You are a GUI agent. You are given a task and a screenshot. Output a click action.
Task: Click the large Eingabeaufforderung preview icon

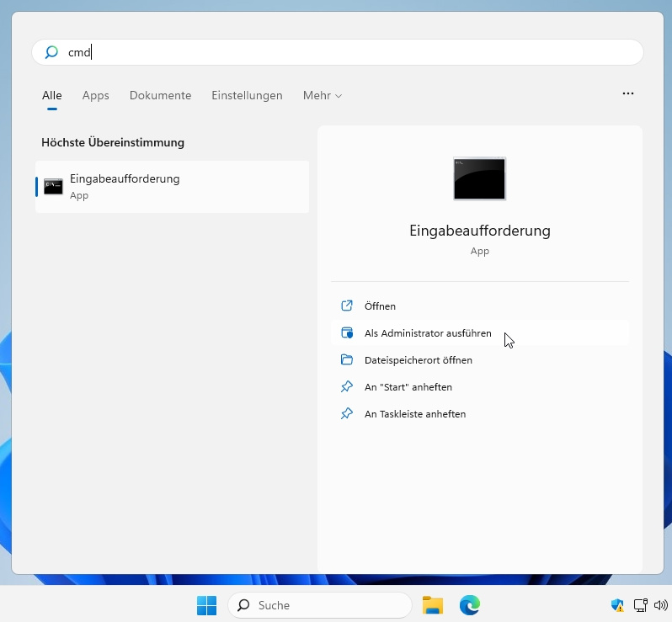pyautogui.click(x=479, y=178)
